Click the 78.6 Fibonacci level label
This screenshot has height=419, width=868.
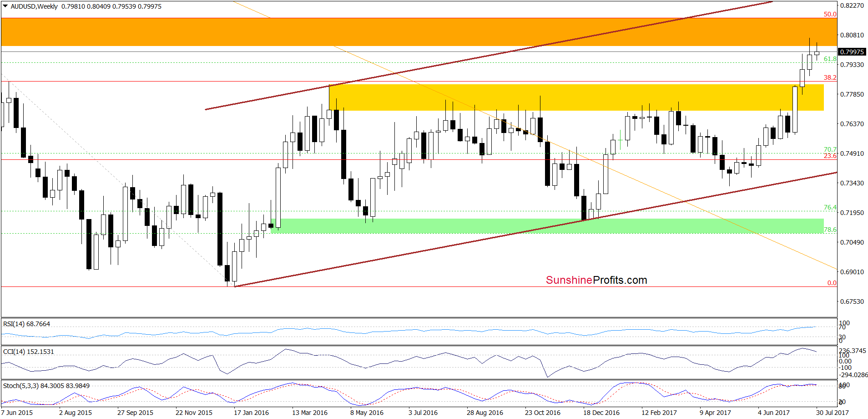(x=830, y=230)
